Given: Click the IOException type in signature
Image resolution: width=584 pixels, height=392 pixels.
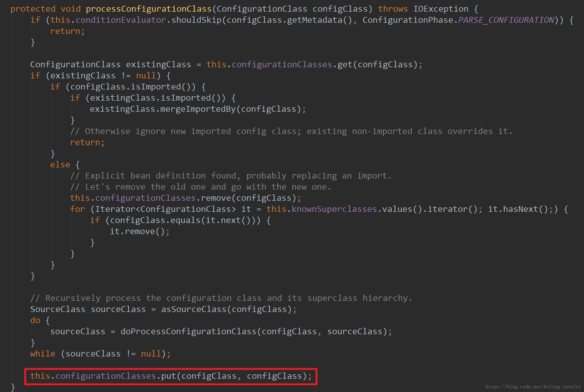Looking at the screenshot, I should pos(441,9).
